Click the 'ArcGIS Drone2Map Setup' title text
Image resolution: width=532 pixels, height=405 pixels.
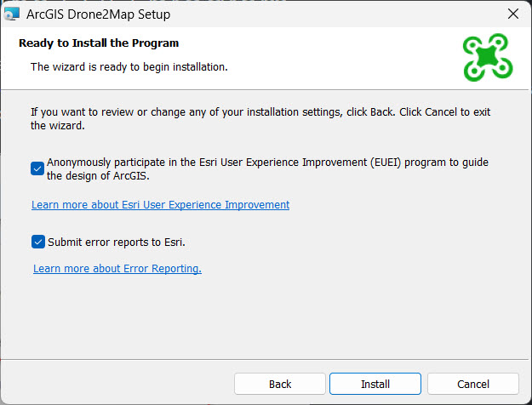click(99, 14)
